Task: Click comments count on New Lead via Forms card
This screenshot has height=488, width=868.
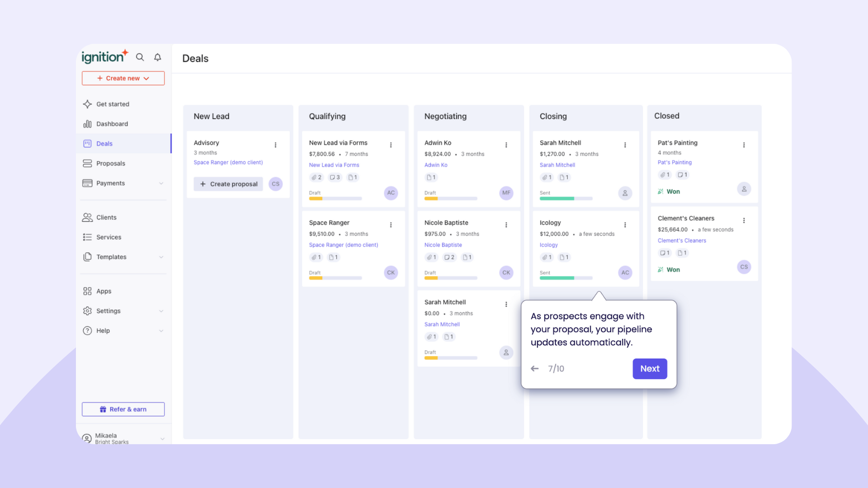Action: point(335,178)
